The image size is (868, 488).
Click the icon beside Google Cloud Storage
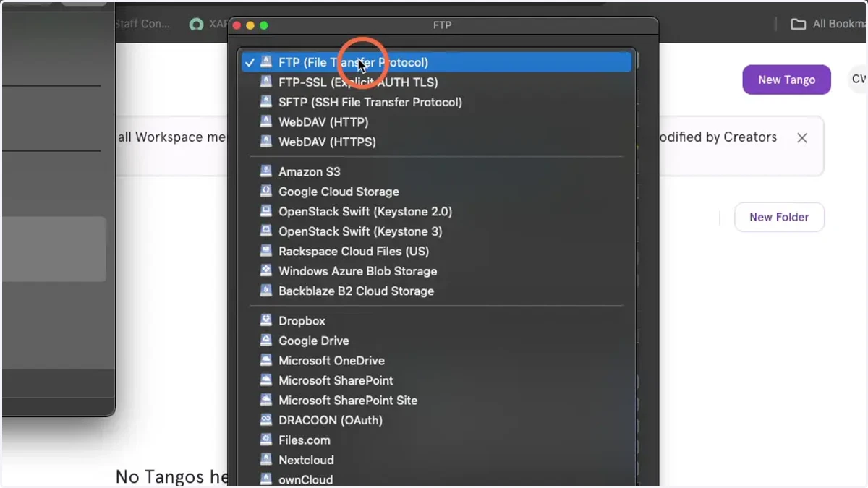(266, 192)
